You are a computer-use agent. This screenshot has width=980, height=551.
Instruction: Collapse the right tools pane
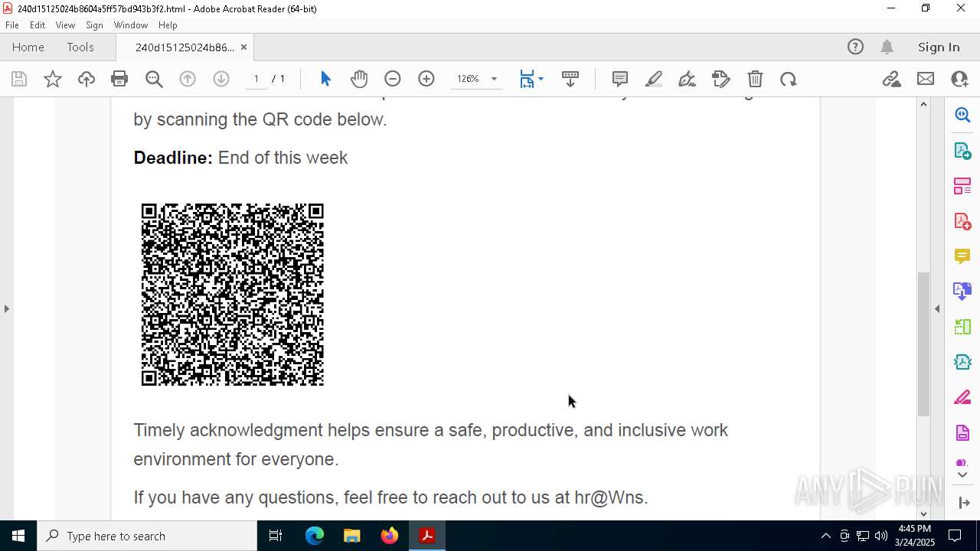(x=937, y=309)
